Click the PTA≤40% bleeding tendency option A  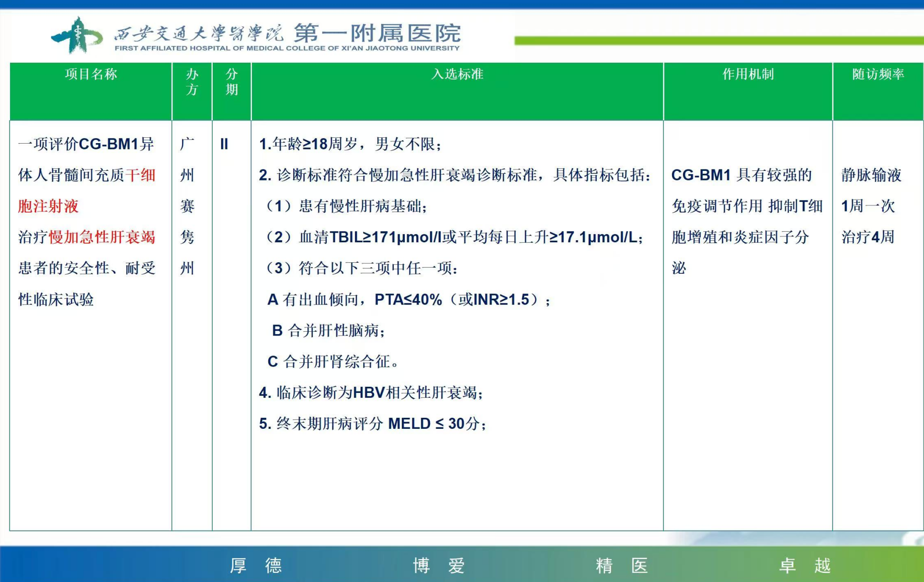click(x=409, y=300)
